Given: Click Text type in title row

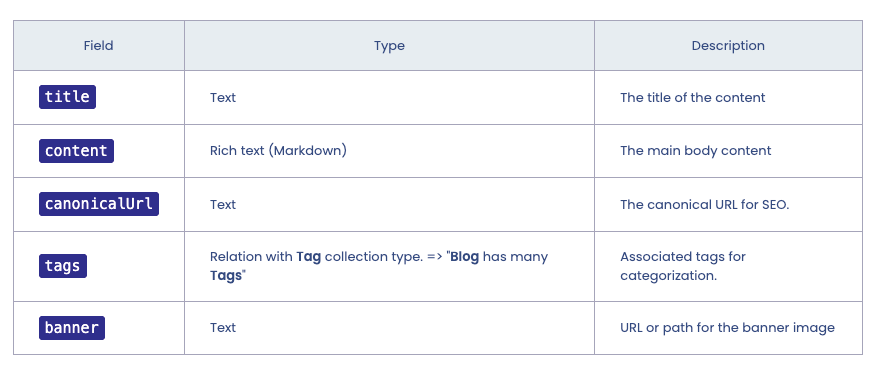Looking at the screenshot, I should tap(223, 98).
